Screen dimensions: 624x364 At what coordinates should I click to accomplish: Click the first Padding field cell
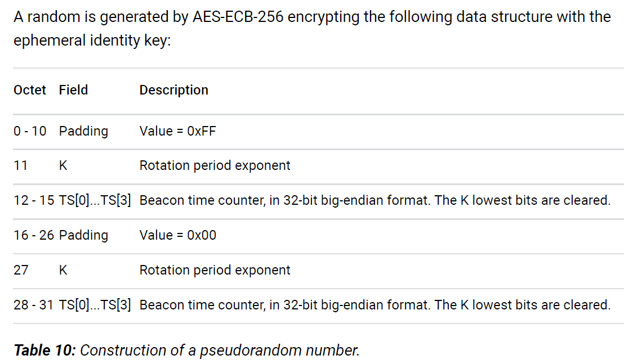[x=83, y=132]
